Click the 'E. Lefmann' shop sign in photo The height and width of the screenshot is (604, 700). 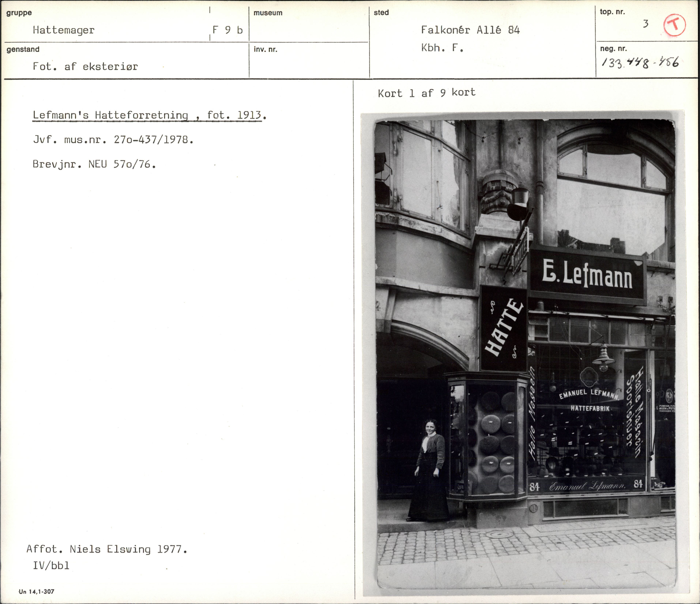(x=587, y=276)
